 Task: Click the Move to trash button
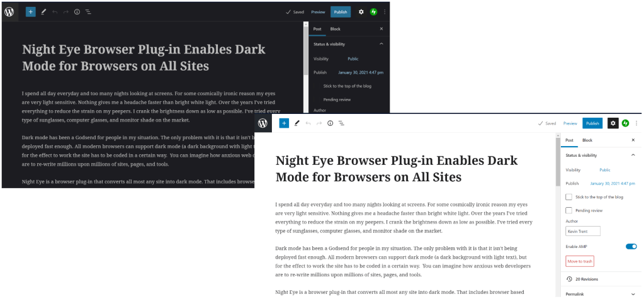(580, 261)
